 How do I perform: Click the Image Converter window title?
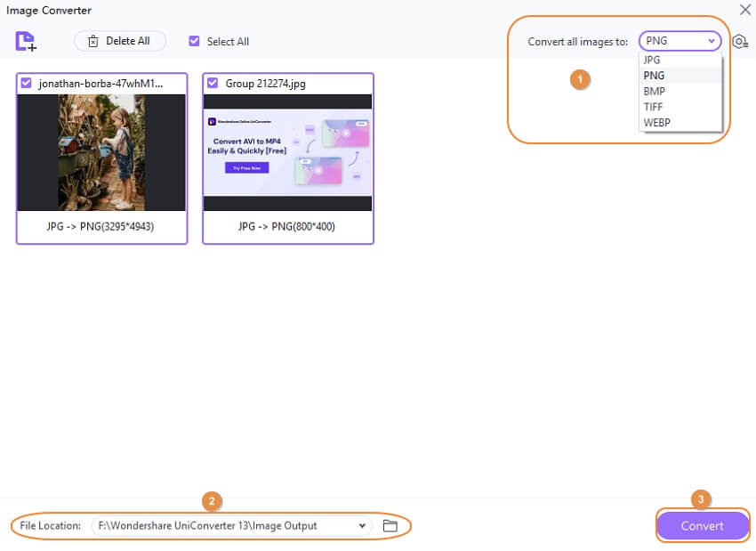(49, 10)
